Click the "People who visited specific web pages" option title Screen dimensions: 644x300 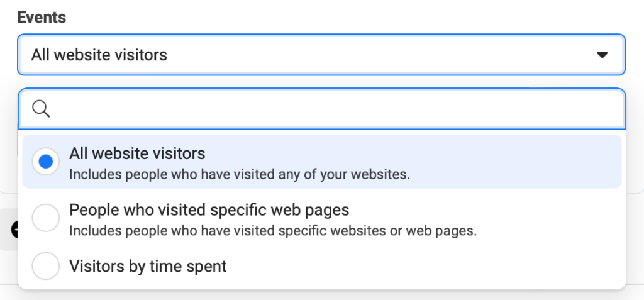[x=209, y=209]
